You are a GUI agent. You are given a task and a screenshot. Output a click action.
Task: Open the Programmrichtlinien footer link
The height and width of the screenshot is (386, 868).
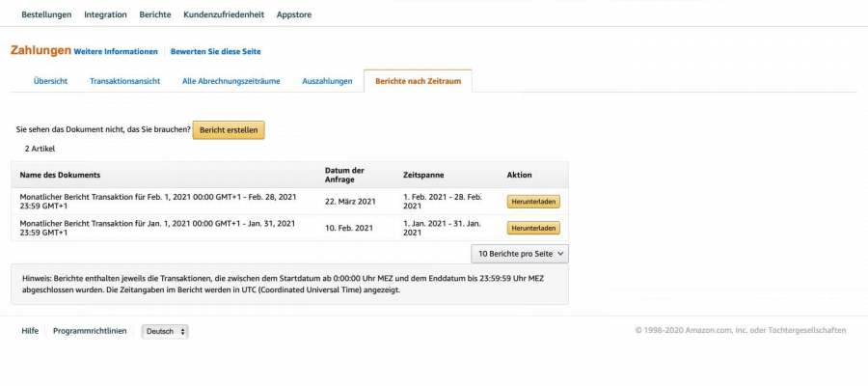(90, 331)
